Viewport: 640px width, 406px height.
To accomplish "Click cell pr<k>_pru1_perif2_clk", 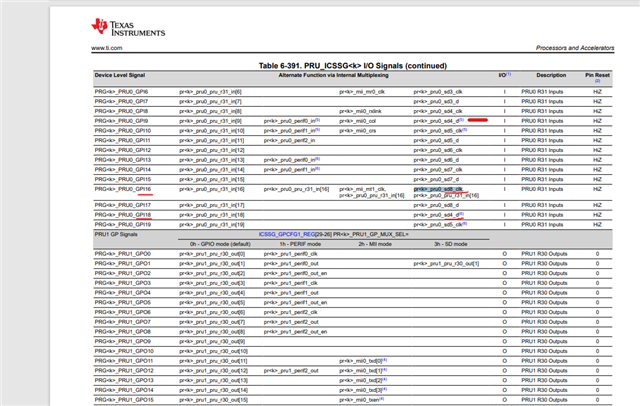I will click(x=291, y=313).
